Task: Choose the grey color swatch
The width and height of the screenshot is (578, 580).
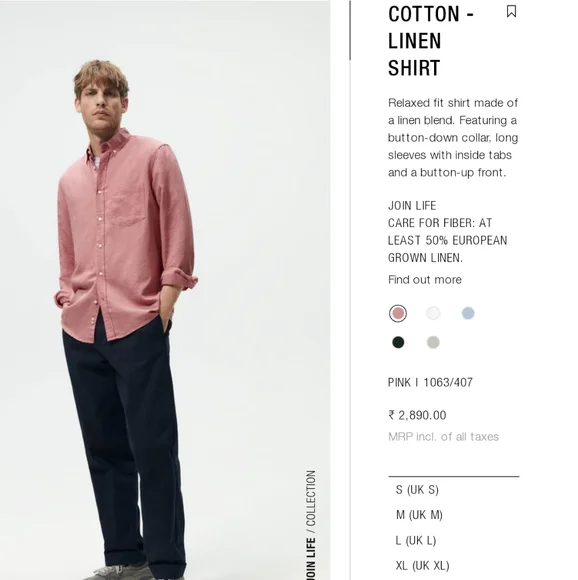Action: click(433, 342)
